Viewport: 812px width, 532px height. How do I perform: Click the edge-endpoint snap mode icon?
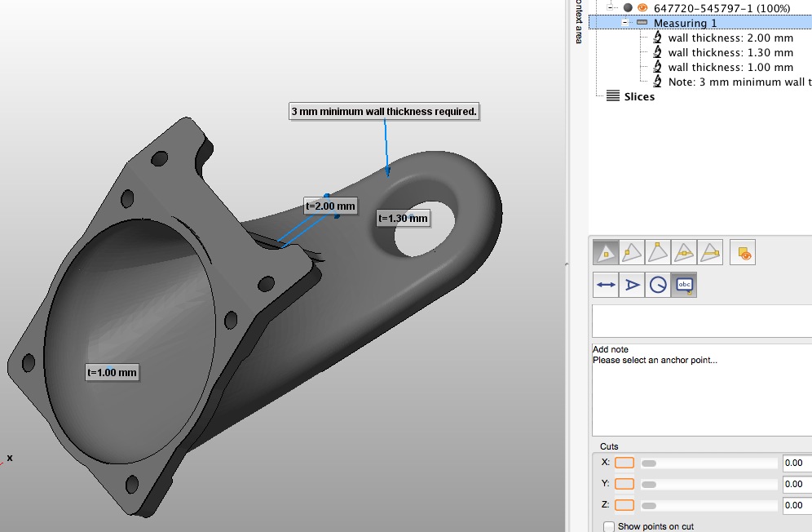point(710,254)
